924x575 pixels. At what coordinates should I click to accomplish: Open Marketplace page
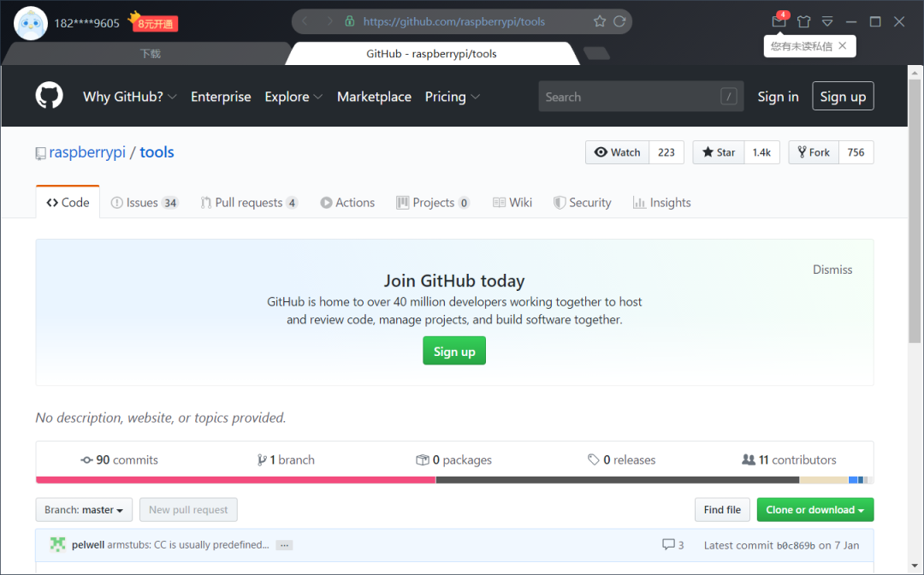pyautogui.click(x=374, y=97)
